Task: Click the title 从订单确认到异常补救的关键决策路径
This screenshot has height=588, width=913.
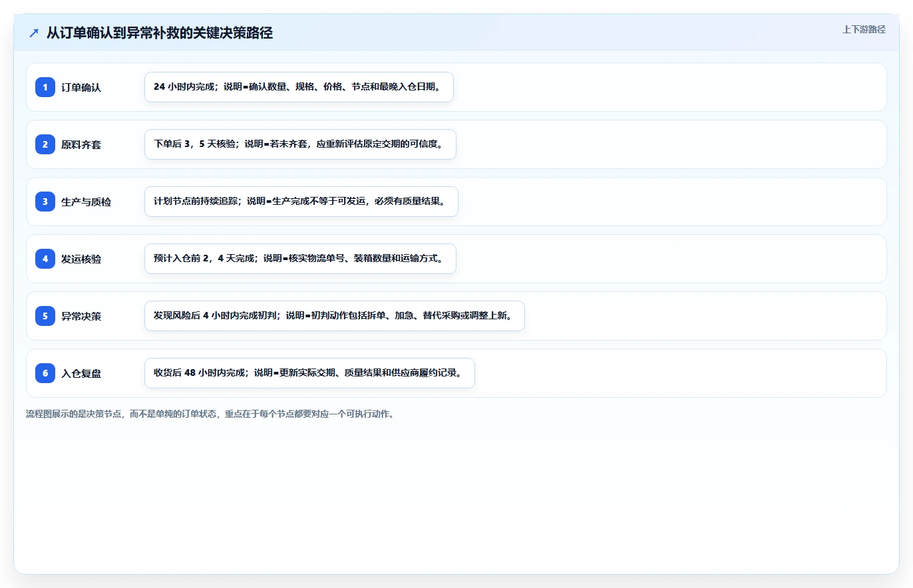Action: point(160,33)
